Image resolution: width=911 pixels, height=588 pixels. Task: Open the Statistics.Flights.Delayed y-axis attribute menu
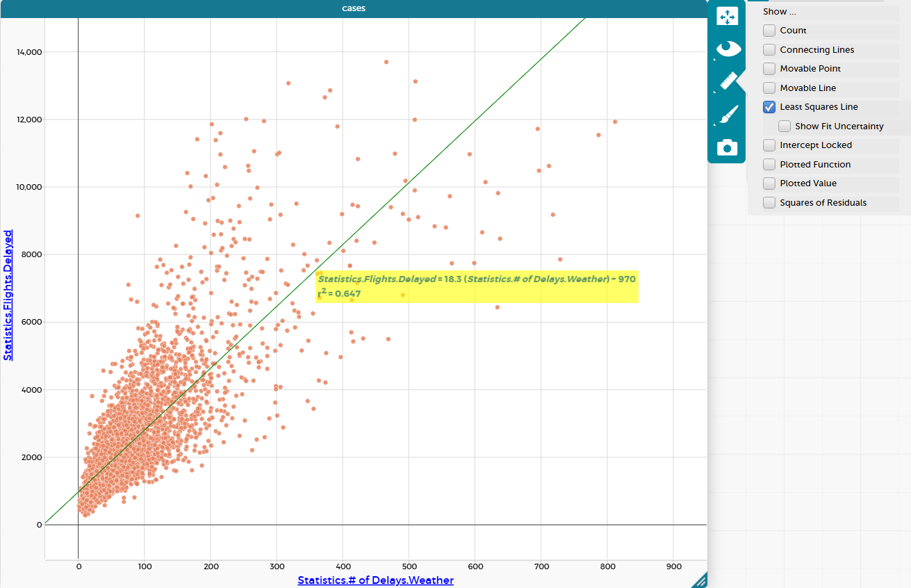pos(8,295)
